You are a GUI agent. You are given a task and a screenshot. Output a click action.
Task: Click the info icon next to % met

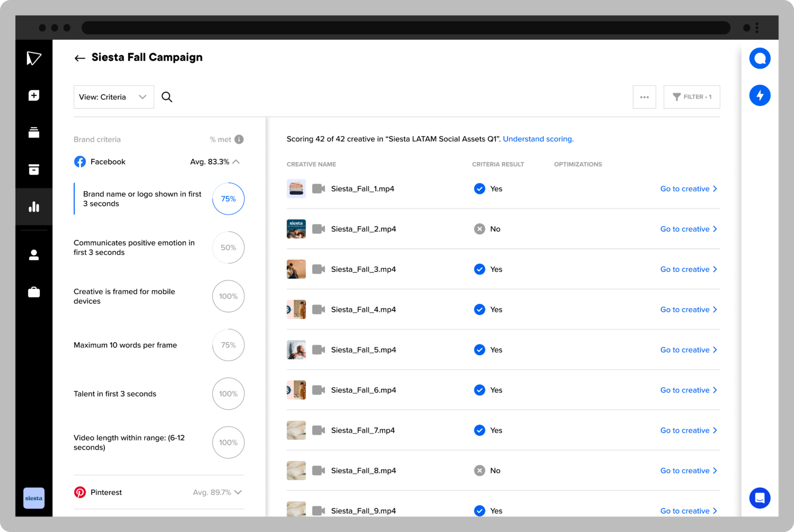coord(239,139)
